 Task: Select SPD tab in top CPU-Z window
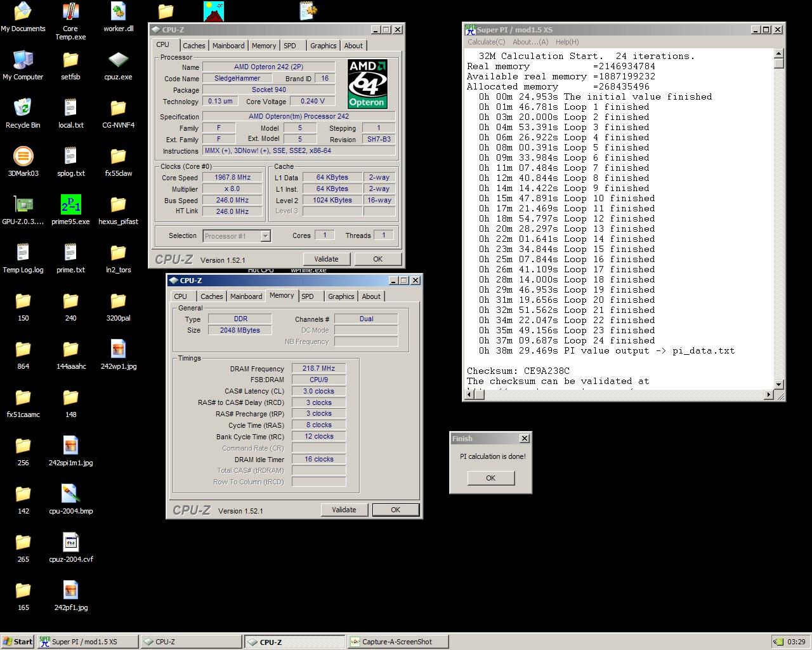click(290, 46)
